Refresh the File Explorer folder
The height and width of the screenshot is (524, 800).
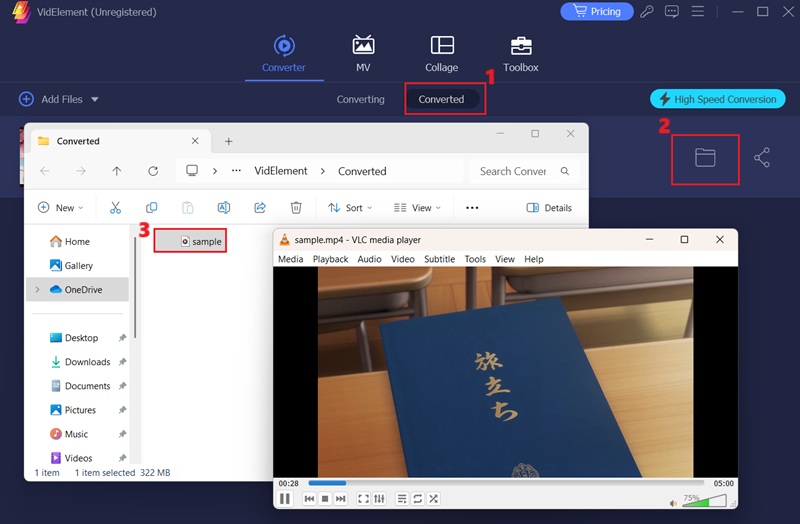(153, 171)
